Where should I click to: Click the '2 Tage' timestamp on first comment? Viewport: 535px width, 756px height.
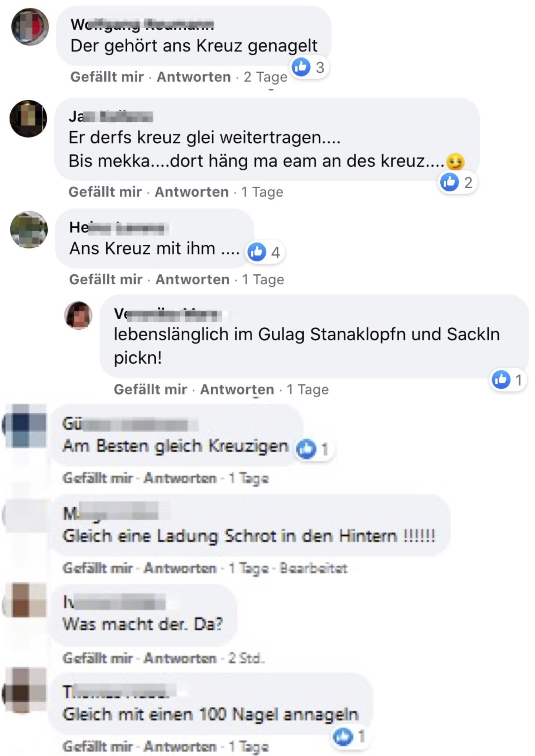point(266,77)
